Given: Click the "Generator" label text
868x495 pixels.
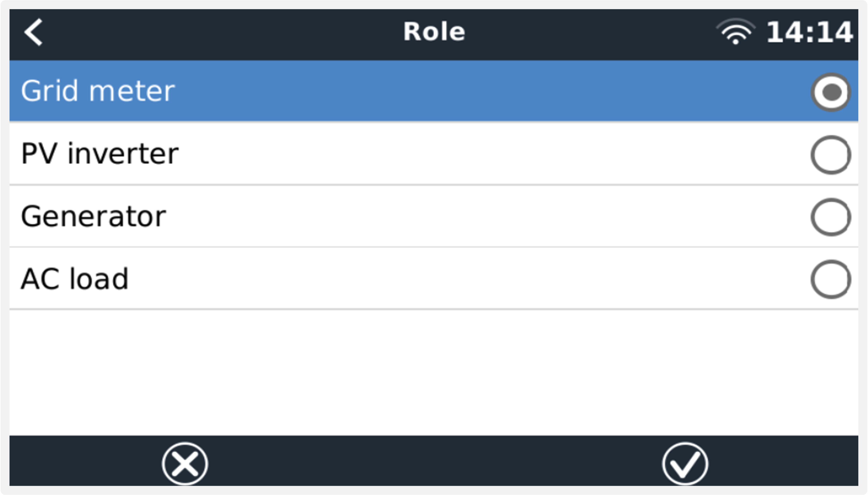Looking at the screenshot, I should tap(93, 216).
